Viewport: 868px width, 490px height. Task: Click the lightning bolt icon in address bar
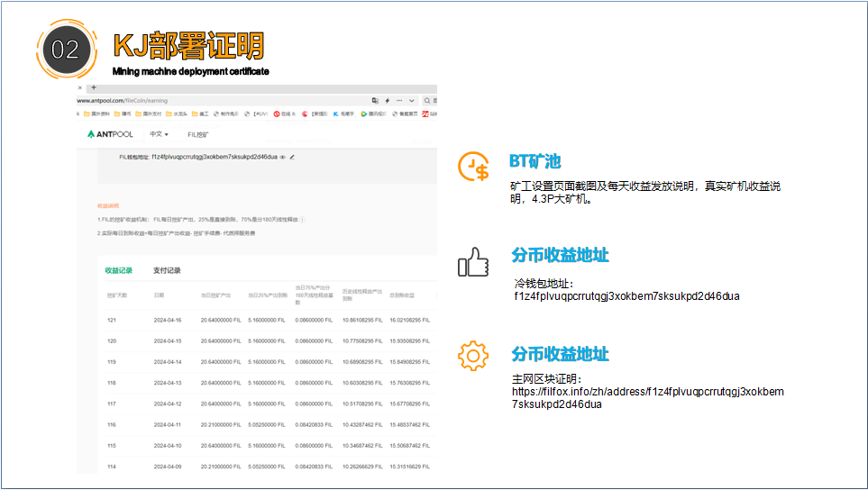tap(388, 101)
